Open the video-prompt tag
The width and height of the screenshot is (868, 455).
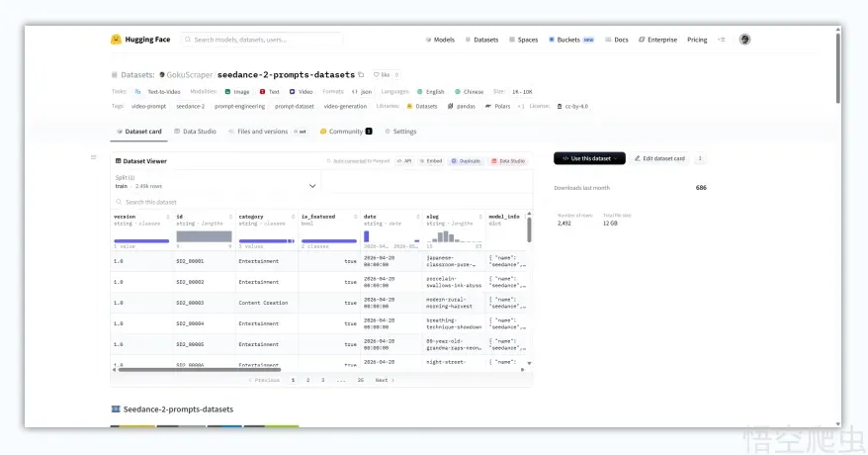click(x=148, y=106)
